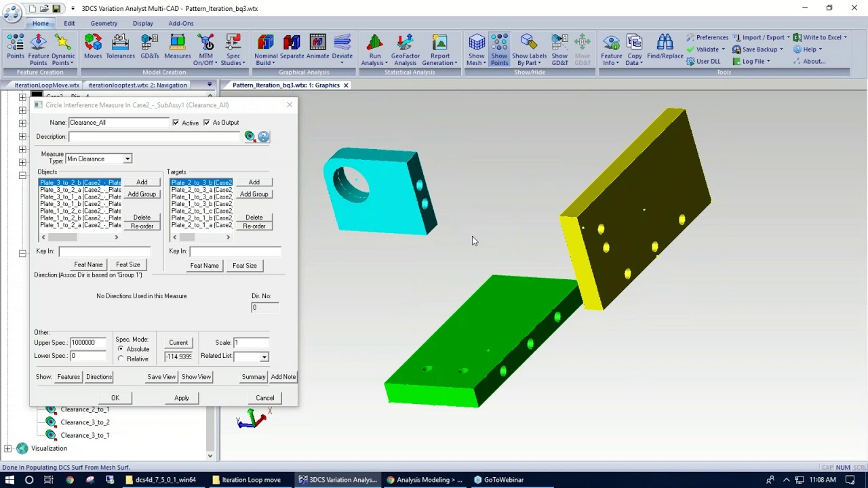Viewport: 868px width, 488px height.
Task: Expand the Visualization tree node
Action: point(7,449)
